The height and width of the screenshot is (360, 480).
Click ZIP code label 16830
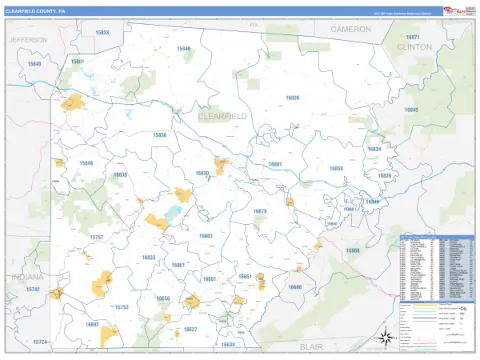click(202, 173)
